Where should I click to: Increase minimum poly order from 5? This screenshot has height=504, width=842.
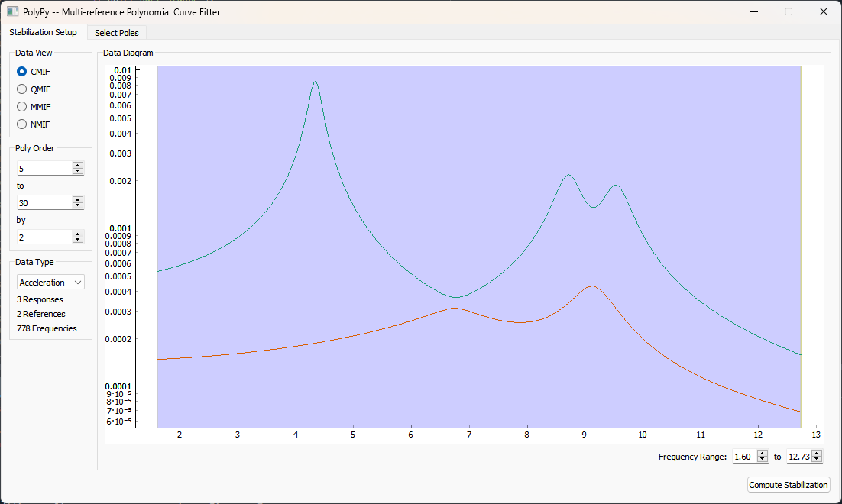point(77,165)
